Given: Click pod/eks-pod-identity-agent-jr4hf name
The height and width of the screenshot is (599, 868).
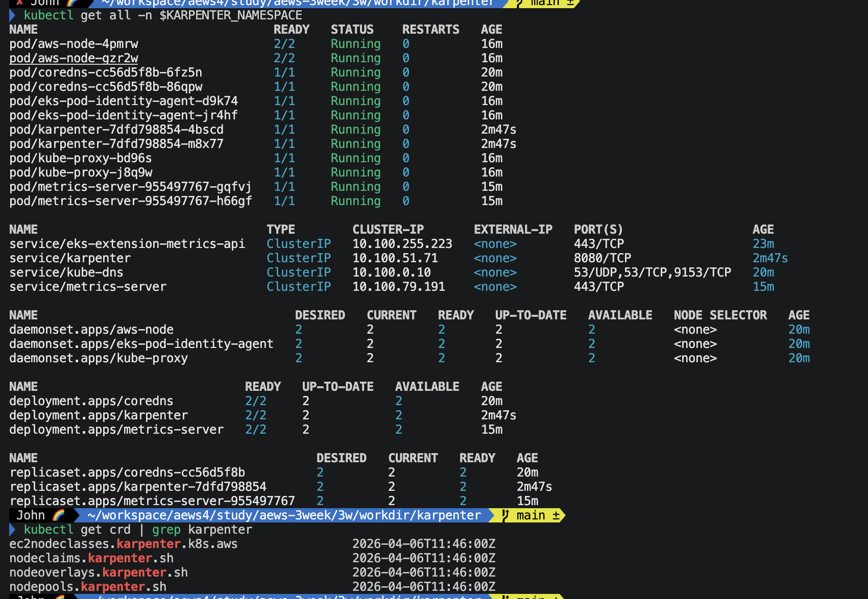Looking at the screenshot, I should click(124, 115).
